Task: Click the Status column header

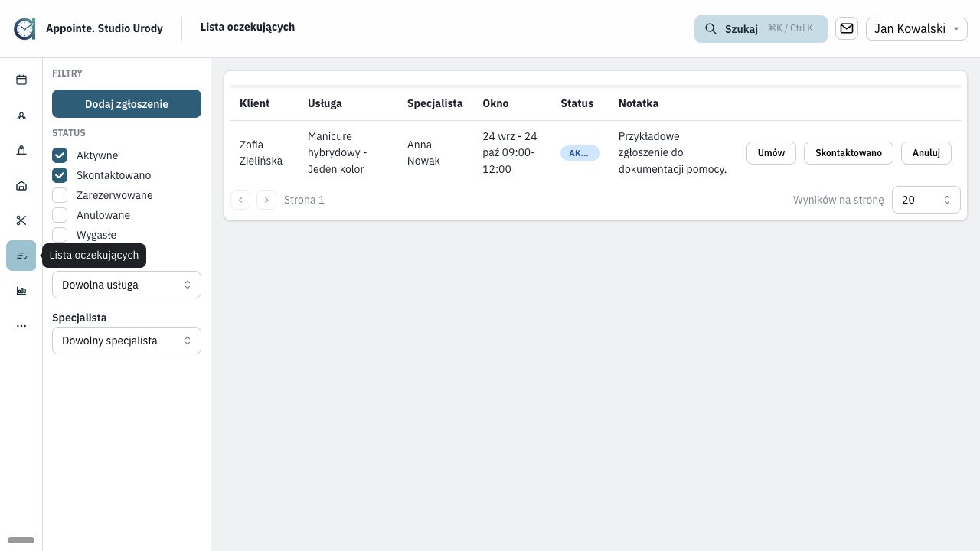Action: pyautogui.click(x=577, y=103)
